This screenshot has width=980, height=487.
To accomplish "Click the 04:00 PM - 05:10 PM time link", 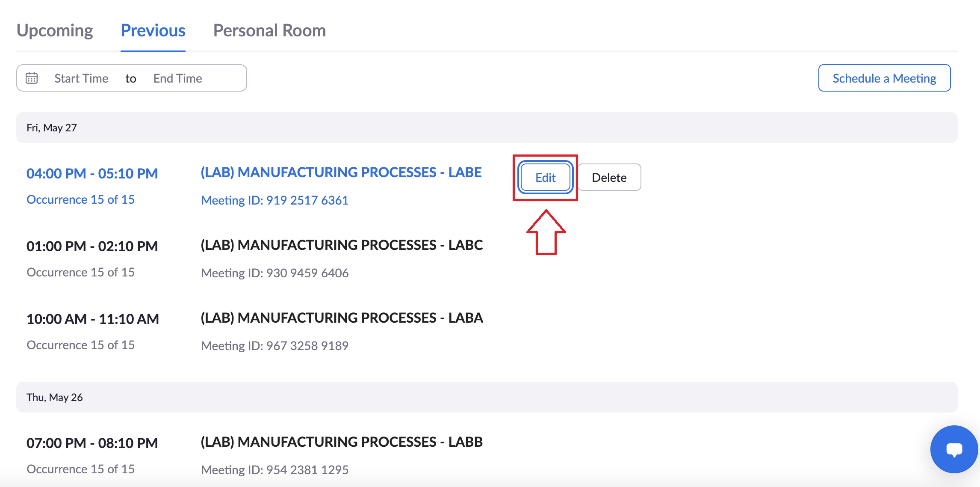I will [x=92, y=173].
